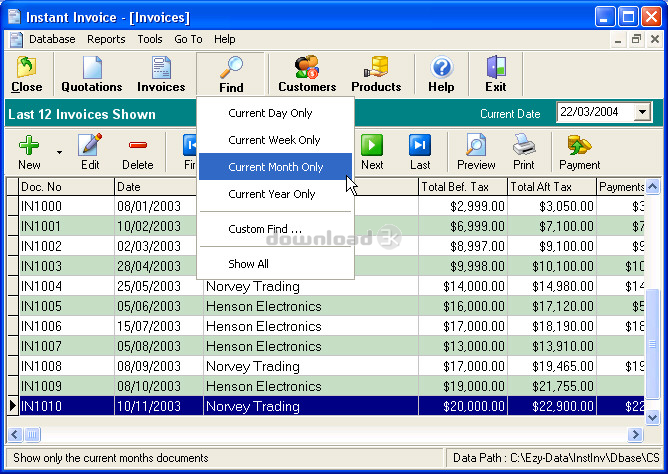The image size is (668, 474).
Task: Open the Customers list icon
Action: 307,75
